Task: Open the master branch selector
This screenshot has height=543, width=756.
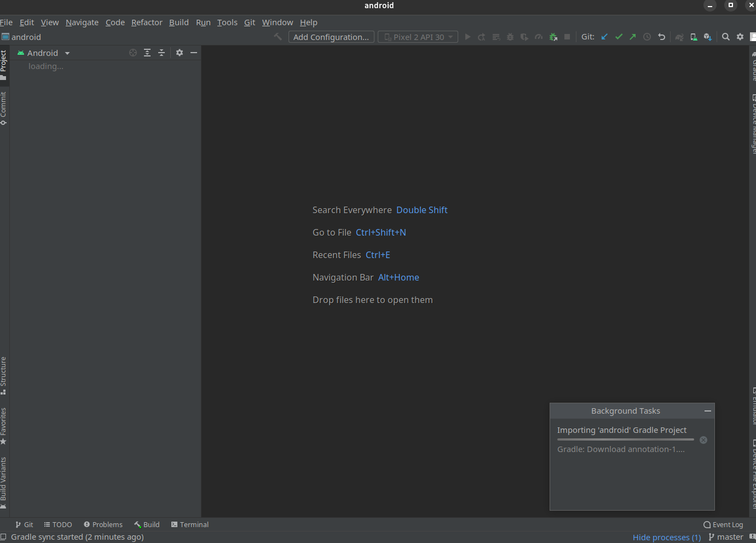Action: click(x=726, y=537)
